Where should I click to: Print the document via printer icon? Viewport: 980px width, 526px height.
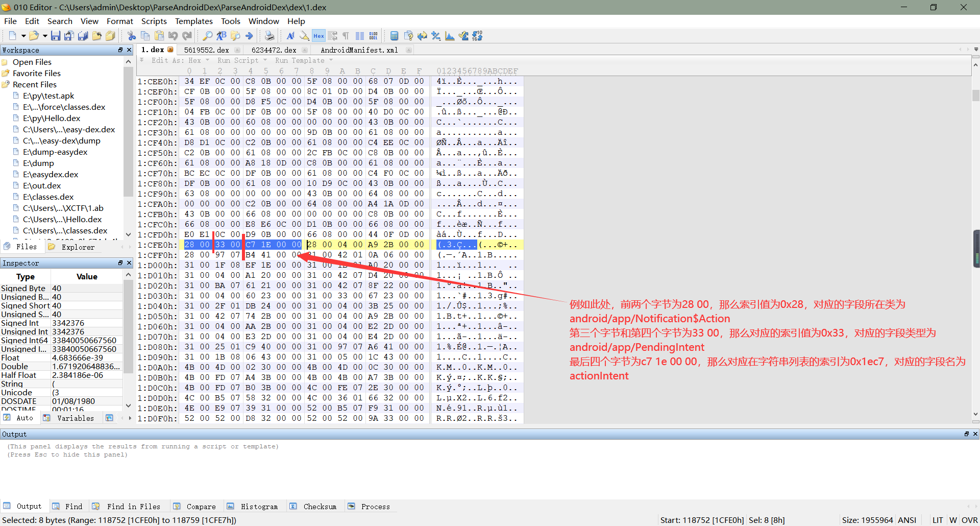coord(269,36)
